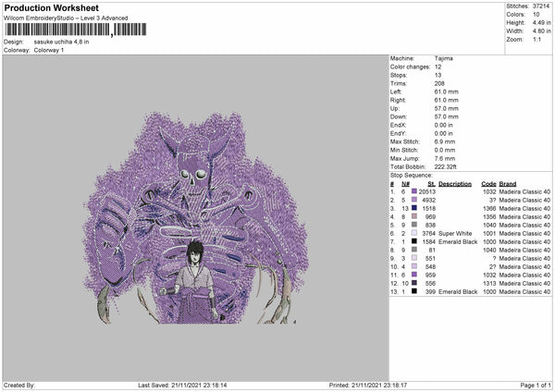Click the N# column header

click(x=406, y=184)
